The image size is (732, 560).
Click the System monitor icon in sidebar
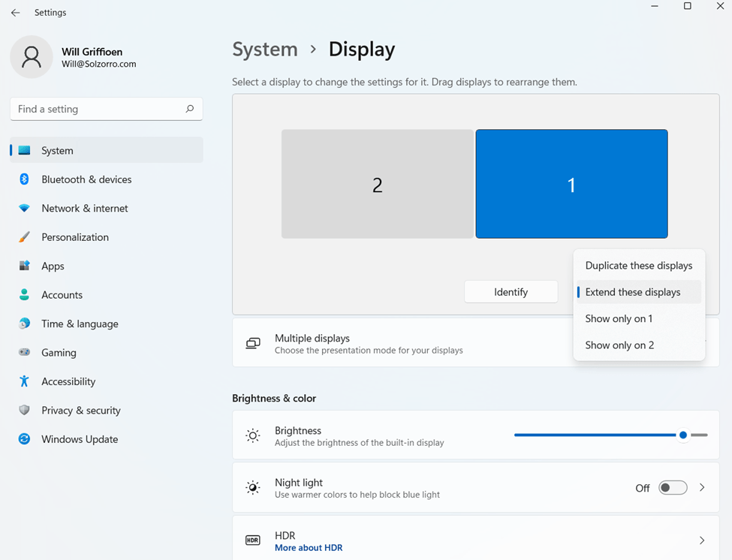[24, 150]
